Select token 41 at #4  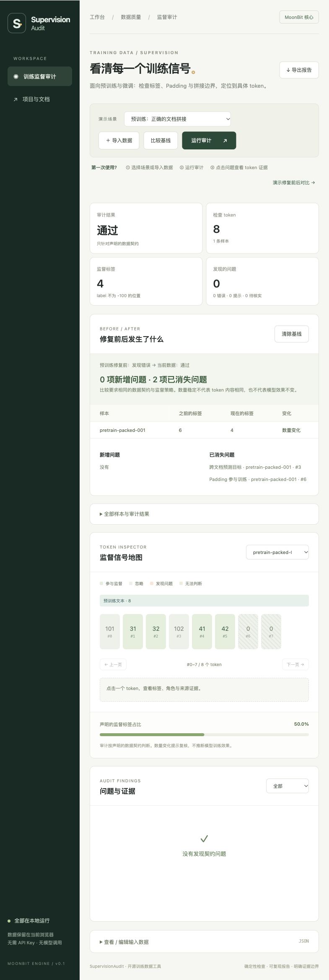click(x=202, y=632)
